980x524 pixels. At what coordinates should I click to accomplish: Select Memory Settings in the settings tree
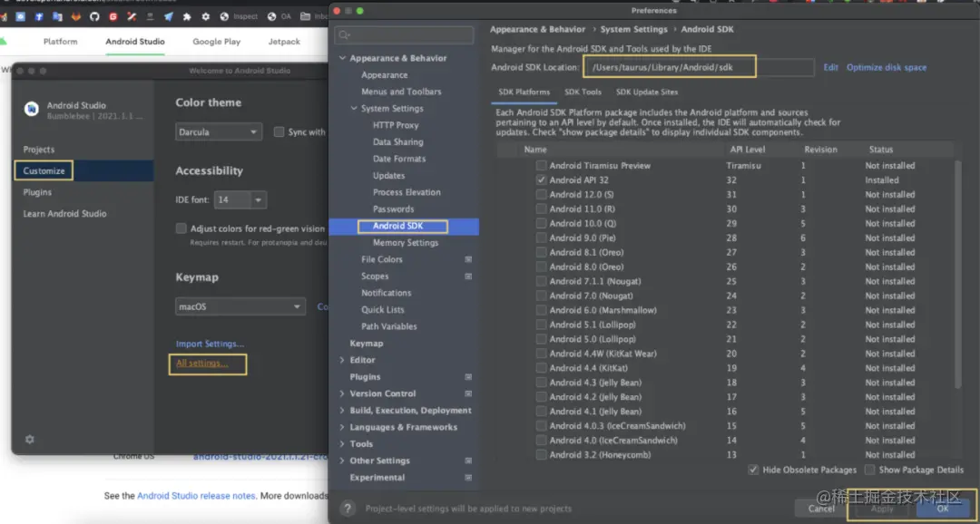405,242
